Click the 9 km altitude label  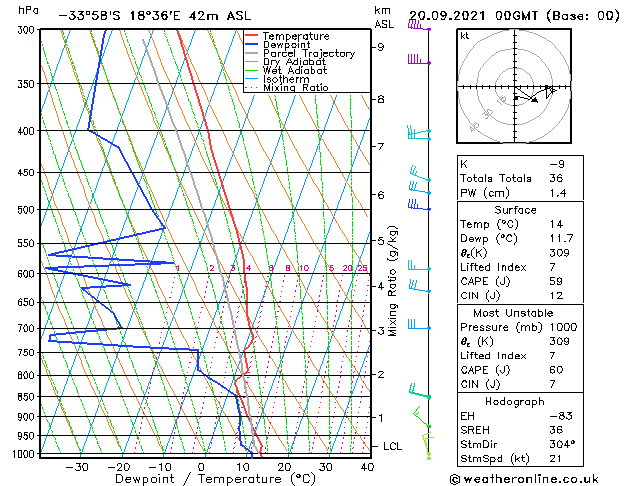pos(380,47)
